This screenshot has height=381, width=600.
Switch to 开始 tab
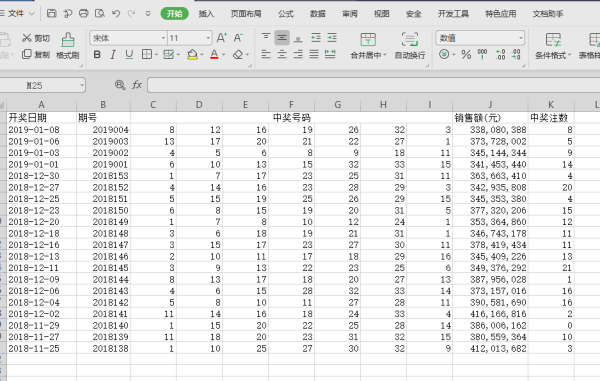(x=174, y=14)
